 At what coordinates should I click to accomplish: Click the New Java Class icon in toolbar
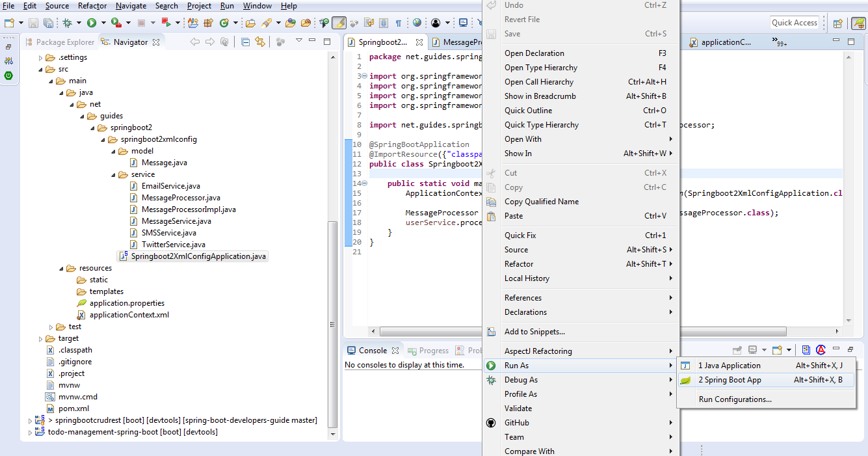tap(224, 23)
